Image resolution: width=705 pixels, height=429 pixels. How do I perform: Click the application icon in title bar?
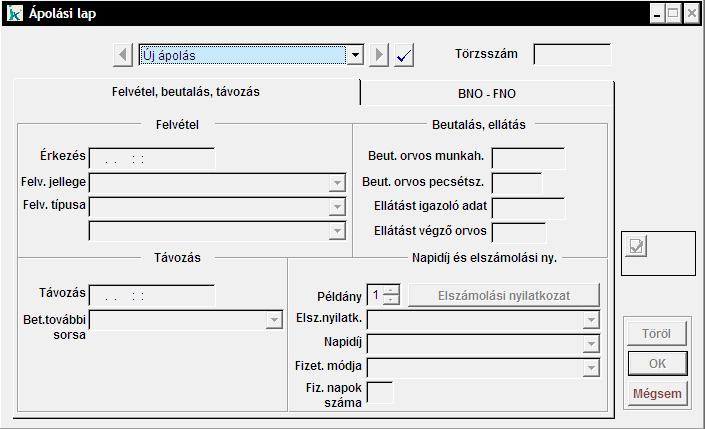[x=14, y=14]
